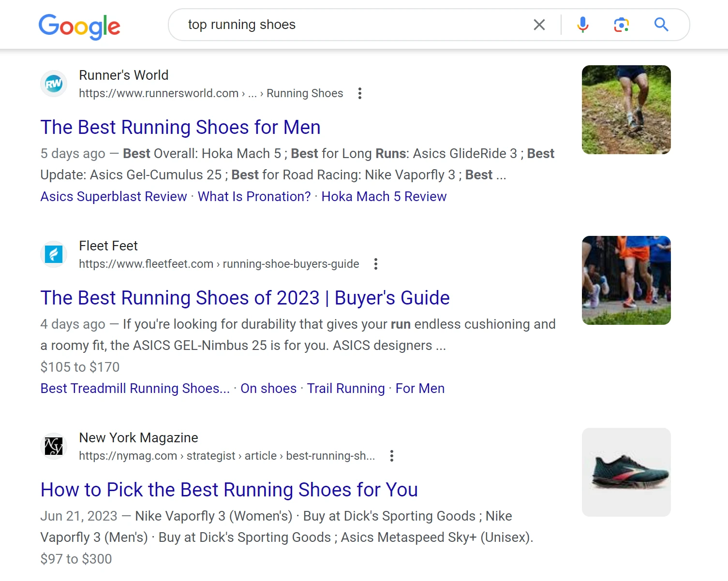Click the runnersworld.com URL breadcrumb
The image size is (728, 581).
(211, 93)
